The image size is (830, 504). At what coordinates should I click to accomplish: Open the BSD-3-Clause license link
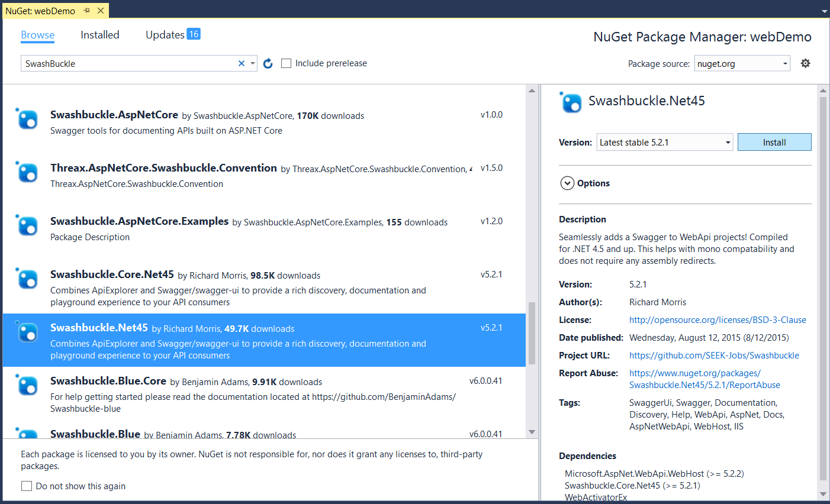(718, 320)
